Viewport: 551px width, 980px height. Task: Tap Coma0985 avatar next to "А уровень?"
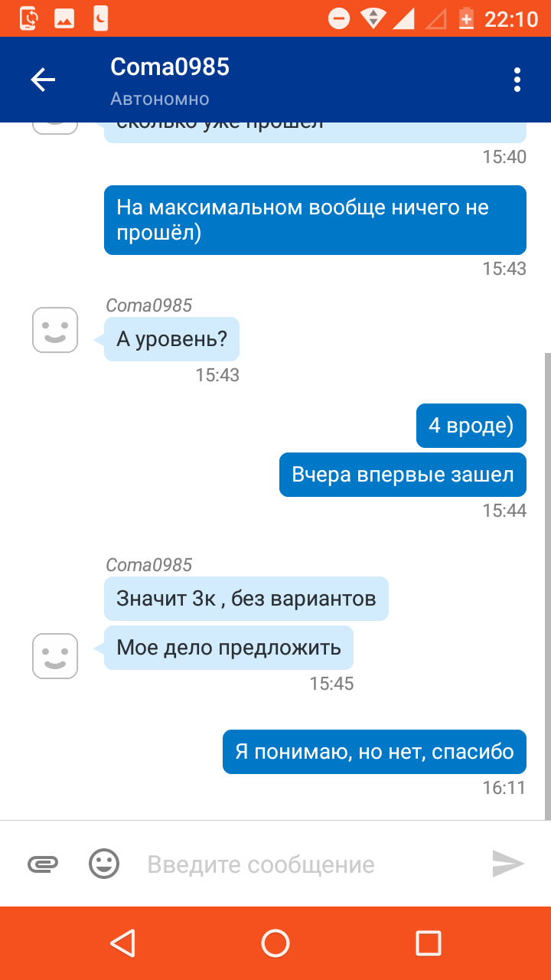55,330
